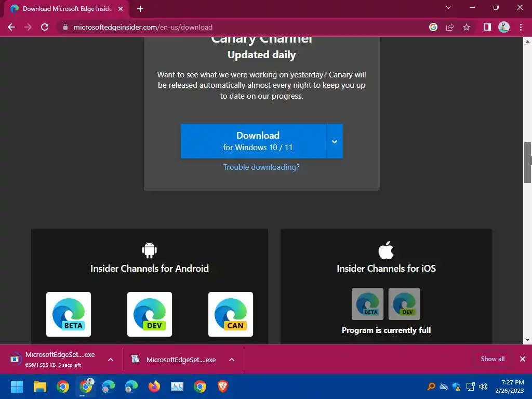The image size is (532, 399).
Task: Open the Windows Start menu
Action: pyautogui.click(x=17, y=387)
